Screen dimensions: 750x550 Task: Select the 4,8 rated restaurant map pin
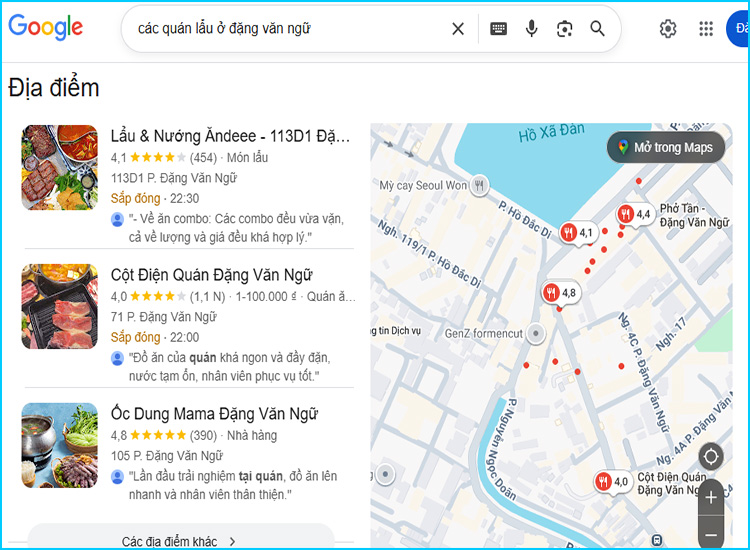click(x=561, y=293)
